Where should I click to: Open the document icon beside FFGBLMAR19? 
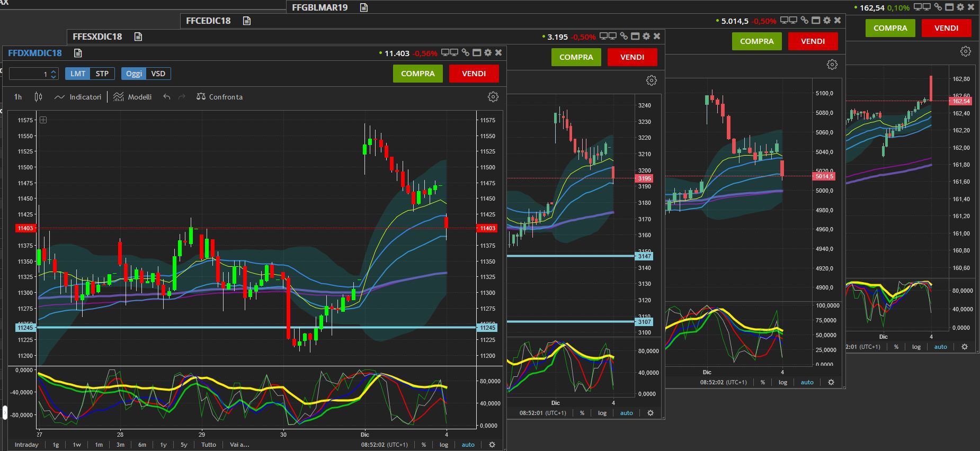(x=363, y=7)
